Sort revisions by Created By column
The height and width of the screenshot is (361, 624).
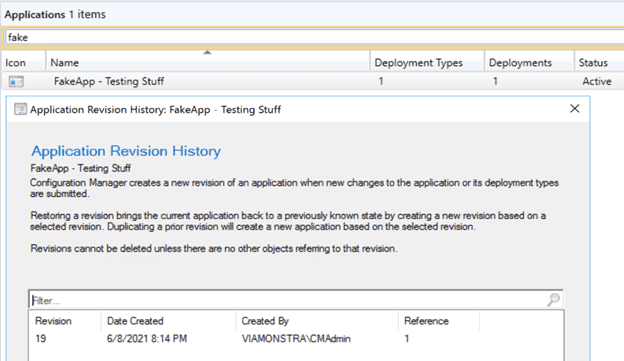pyautogui.click(x=317, y=321)
